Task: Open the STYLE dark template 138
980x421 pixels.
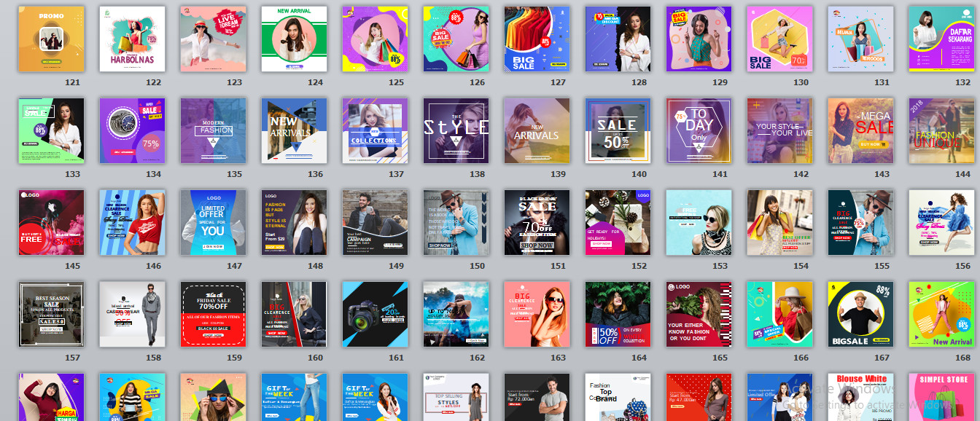Action: 456,131
